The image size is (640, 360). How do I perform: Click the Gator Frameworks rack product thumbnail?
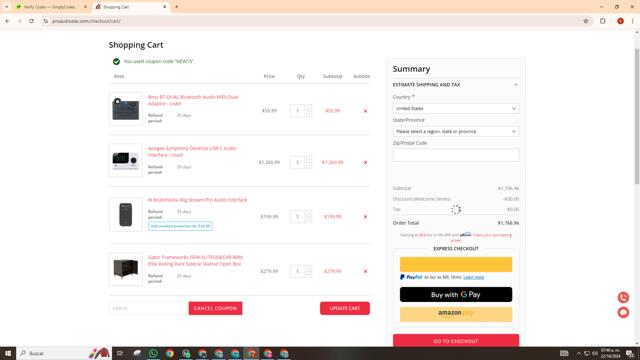[126, 269]
